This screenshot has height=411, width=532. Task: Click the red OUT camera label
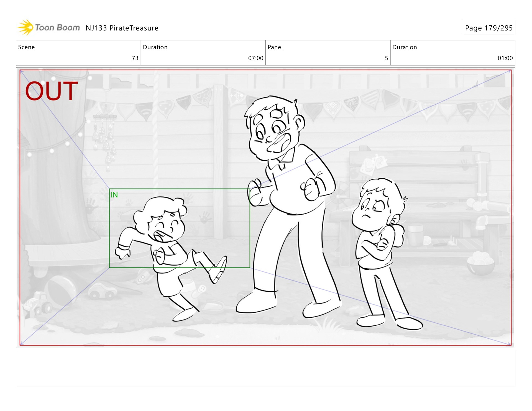pyautogui.click(x=51, y=91)
